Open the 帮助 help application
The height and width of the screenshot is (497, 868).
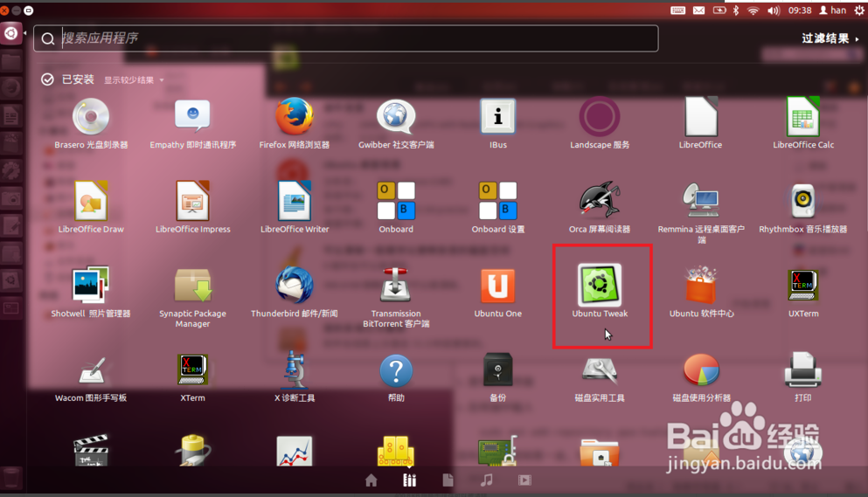point(396,377)
